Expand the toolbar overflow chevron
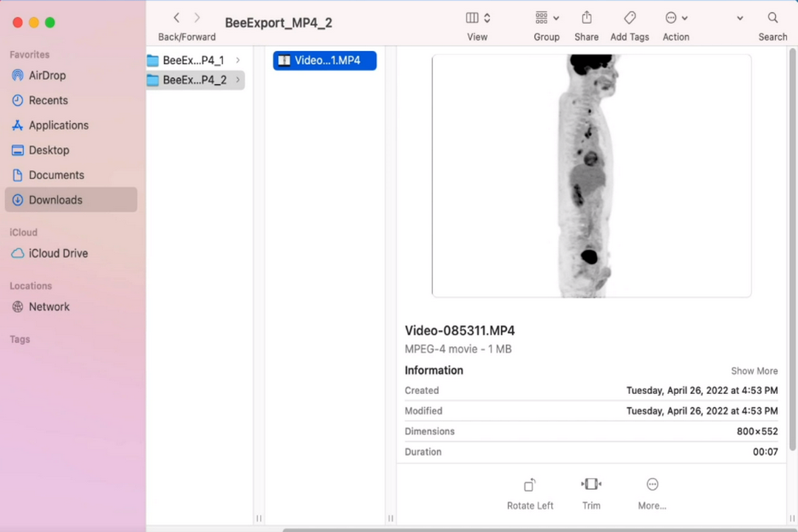Image resolution: width=798 pixels, height=532 pixels. tap(740, 18)
